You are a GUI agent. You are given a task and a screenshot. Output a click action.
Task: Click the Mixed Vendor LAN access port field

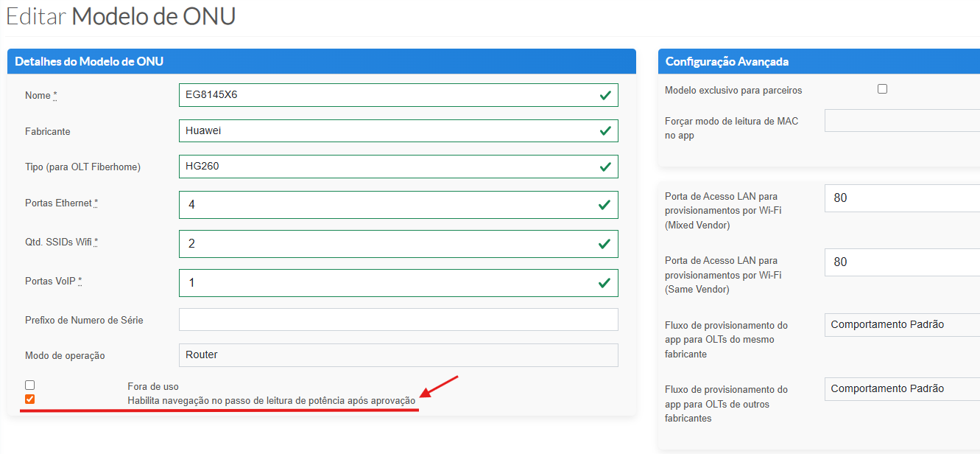point(902,198)
